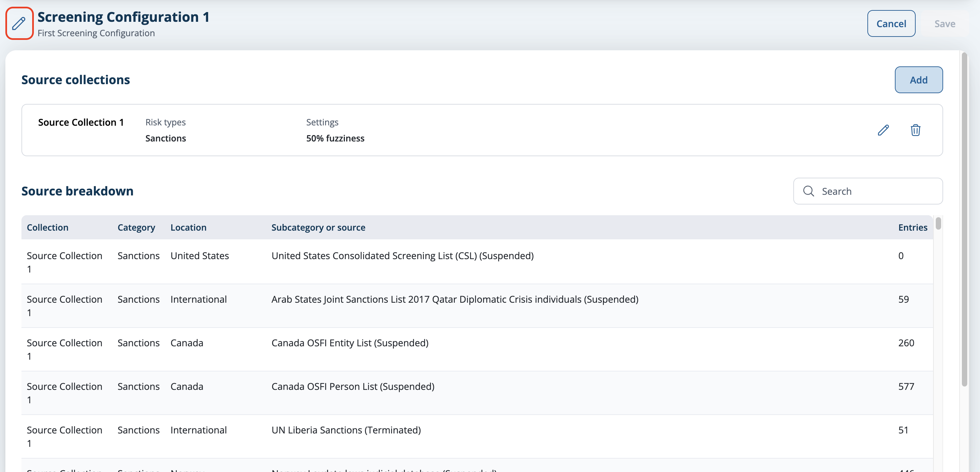Save the screening configuration
The width and height of the screenshot is (980, 472).
(944, 23)
